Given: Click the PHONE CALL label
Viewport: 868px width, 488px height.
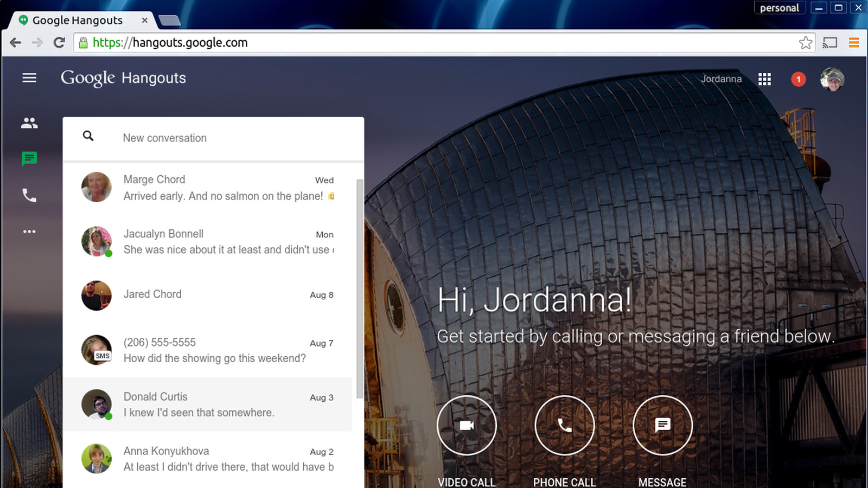Looking at the screenshot, I should pyautogui.click(x=564, y=482).
